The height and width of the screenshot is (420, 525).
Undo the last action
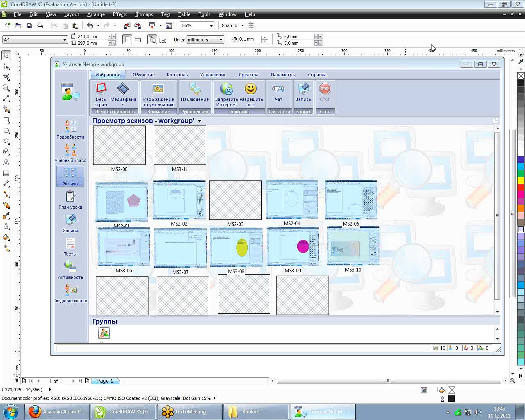pyautogui.click(x=90, y=25)
